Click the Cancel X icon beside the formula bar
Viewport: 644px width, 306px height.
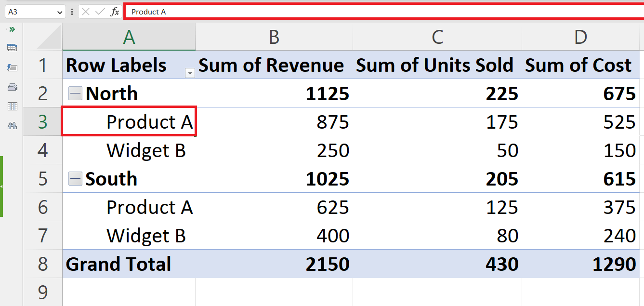click(x=85, y=12)
